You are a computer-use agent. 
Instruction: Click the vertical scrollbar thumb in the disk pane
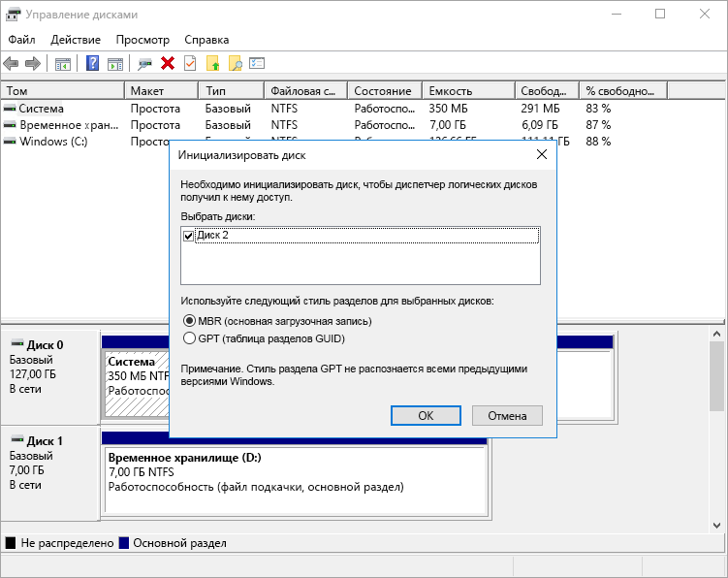coord(716,376)
